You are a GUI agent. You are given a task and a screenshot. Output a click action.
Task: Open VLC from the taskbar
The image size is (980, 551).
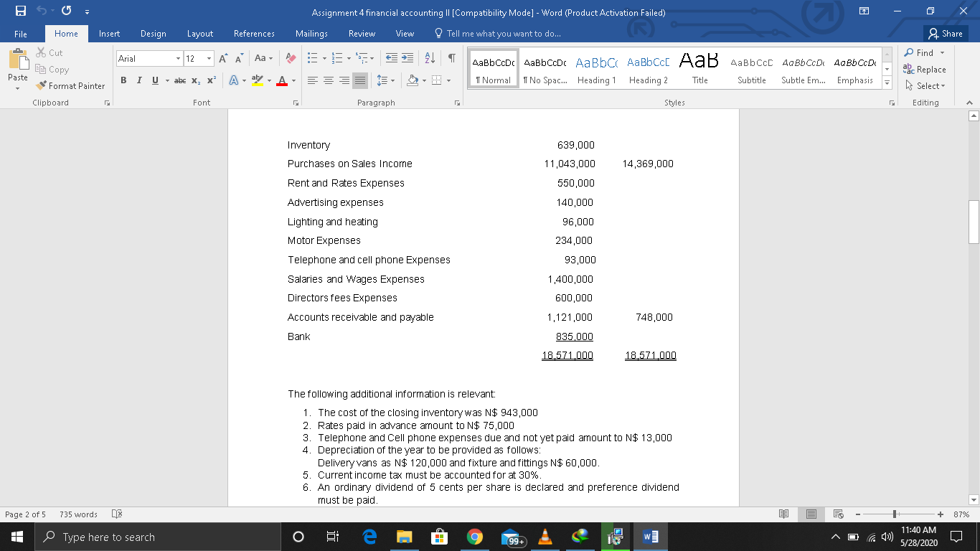pos(545,537)
